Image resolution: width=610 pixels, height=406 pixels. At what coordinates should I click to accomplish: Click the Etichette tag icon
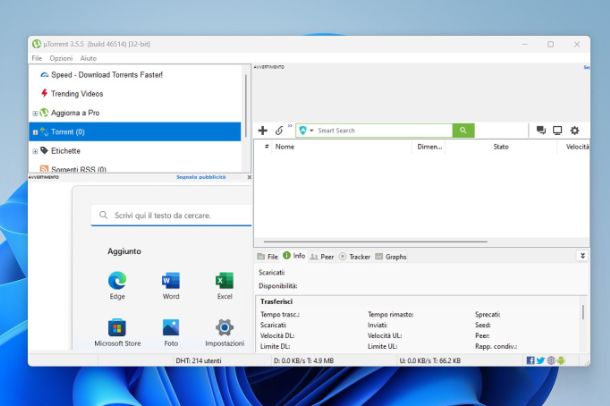(44, 150)
